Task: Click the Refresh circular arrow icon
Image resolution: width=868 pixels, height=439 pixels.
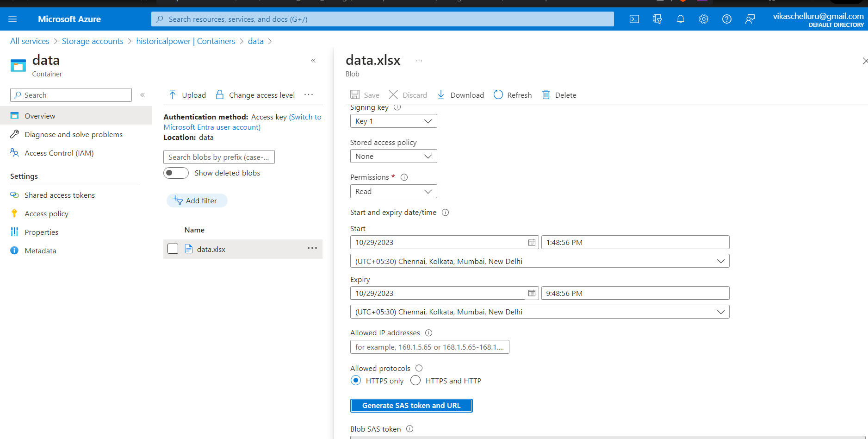Action: (x=498, y=94)
